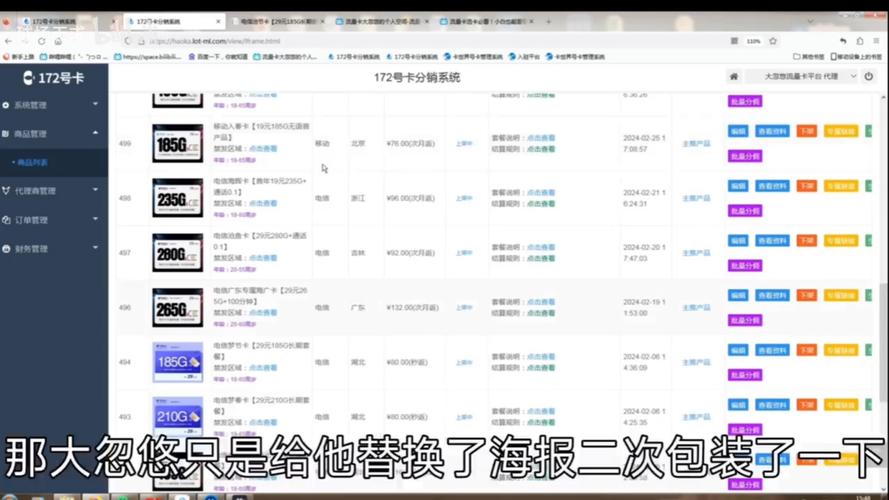Screen dimensions: 889x500
Task: Click the 265G thumbnail in row 496
Action: pyautogui.click(x=177, y=308)
